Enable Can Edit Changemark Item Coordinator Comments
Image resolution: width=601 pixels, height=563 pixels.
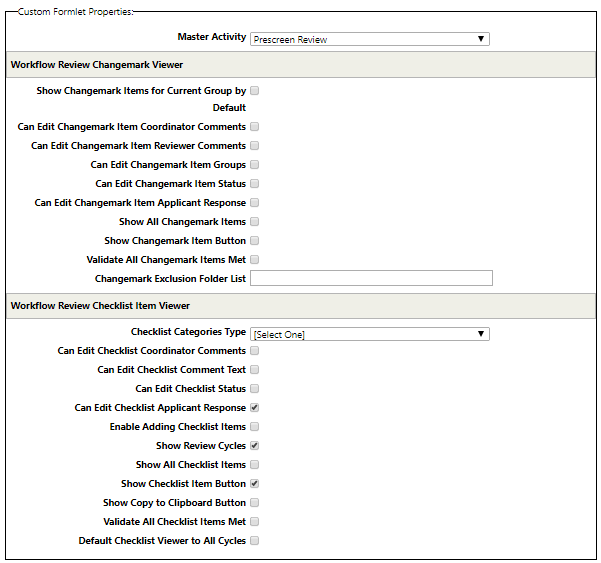[255, 126]
